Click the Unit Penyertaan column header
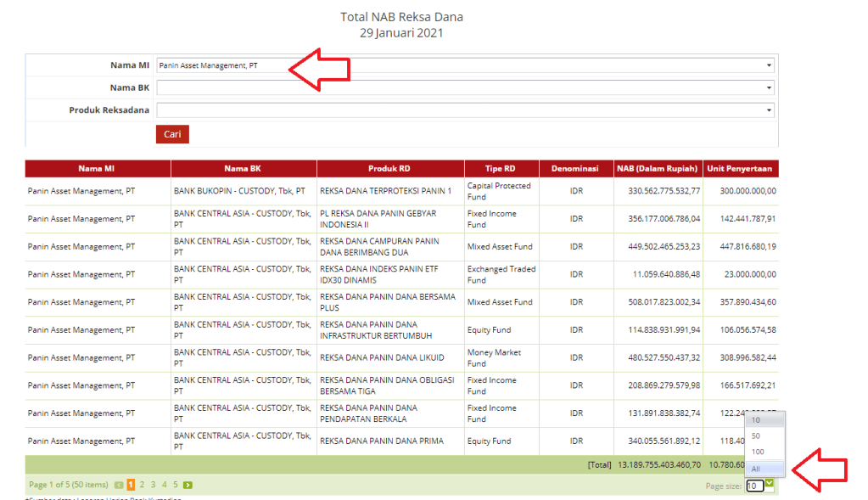This screenshot has width=868, height=500. [x=741, y=168]
